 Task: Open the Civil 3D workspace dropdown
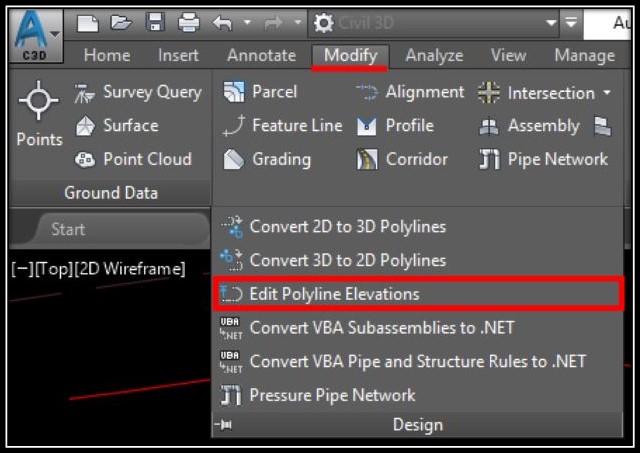point(434,23)
